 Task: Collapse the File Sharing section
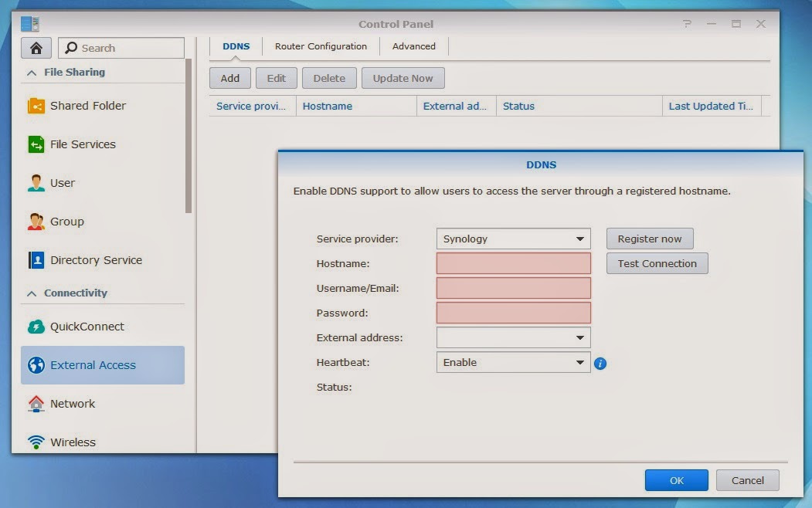click(32, 73)
